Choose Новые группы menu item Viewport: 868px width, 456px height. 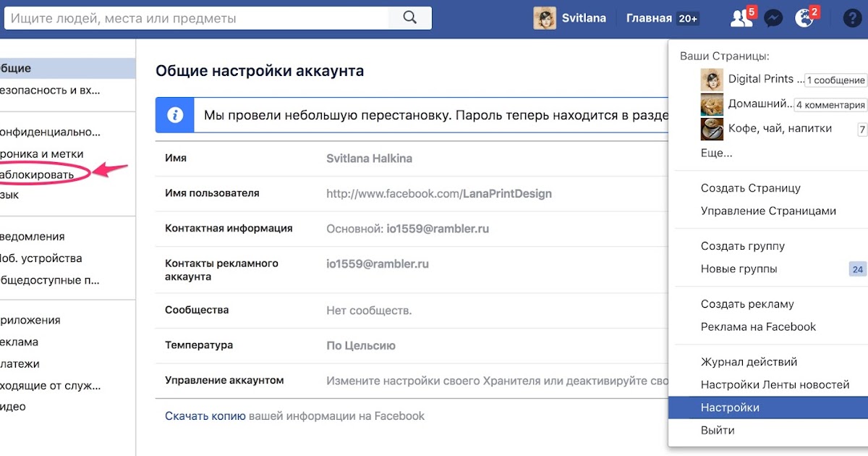[739, 269]
